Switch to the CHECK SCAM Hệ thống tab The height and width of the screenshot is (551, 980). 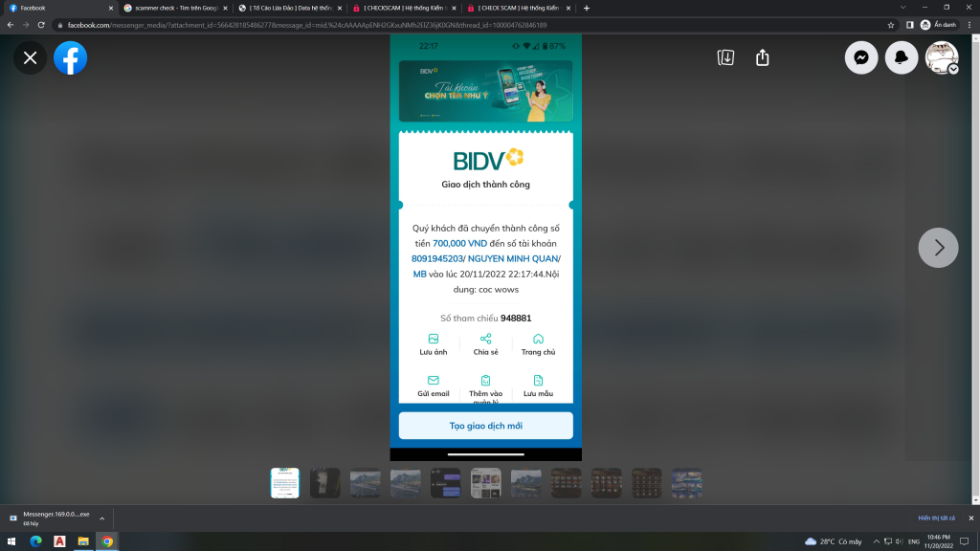tap(518, 8)
